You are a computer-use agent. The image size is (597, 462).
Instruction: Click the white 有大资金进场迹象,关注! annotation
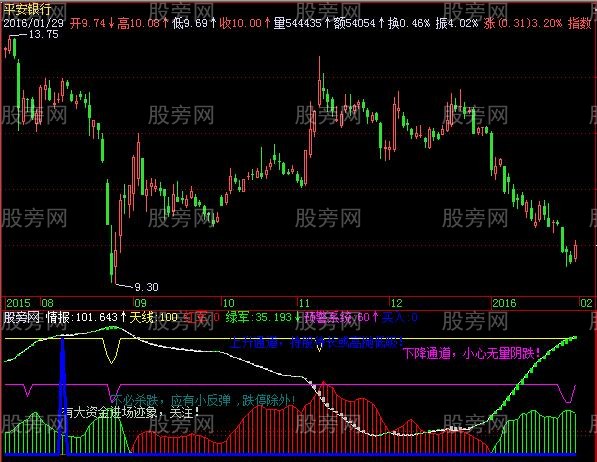[x=130, y=412]
